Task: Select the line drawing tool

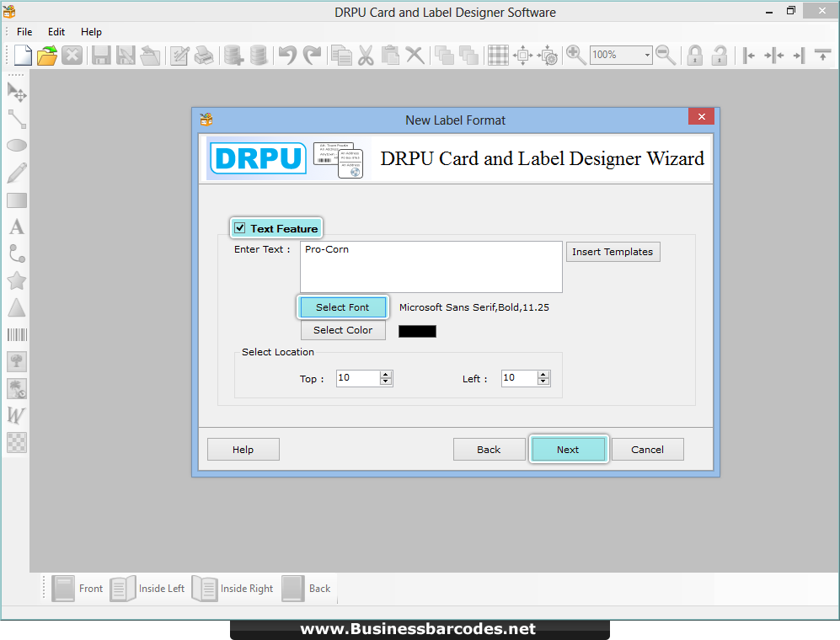Action: 17,120
